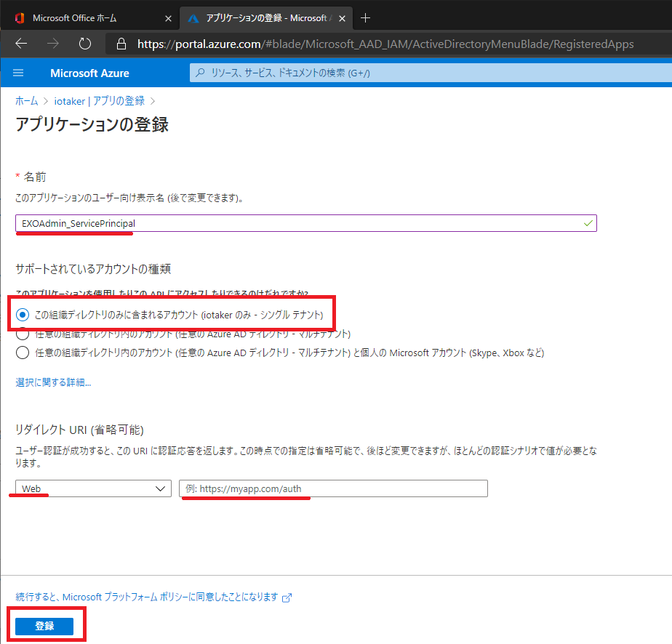Viewport: 672px width, 644px height.
Task: Click the search magnifier icon
Action: pos(200,73)
